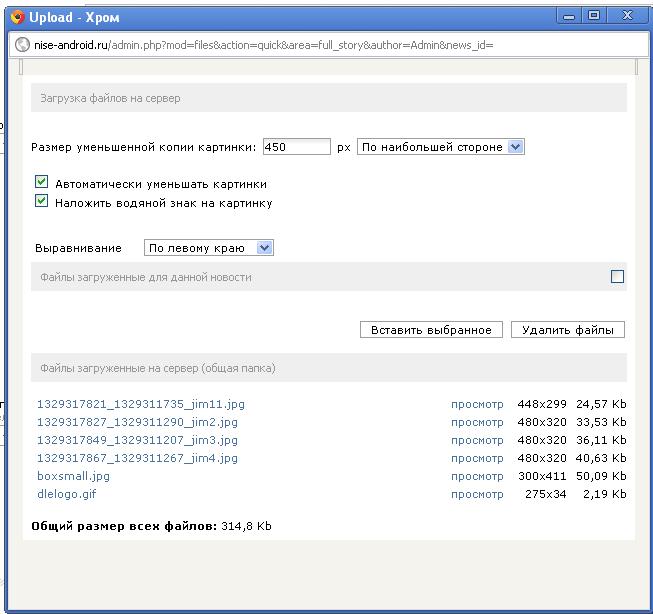Viewport: 653px width, 614px height.
Task: Check the 'Файлы загруженные для данной новости' checkbox
Action: pyautogui.click(x=617, y=277)
